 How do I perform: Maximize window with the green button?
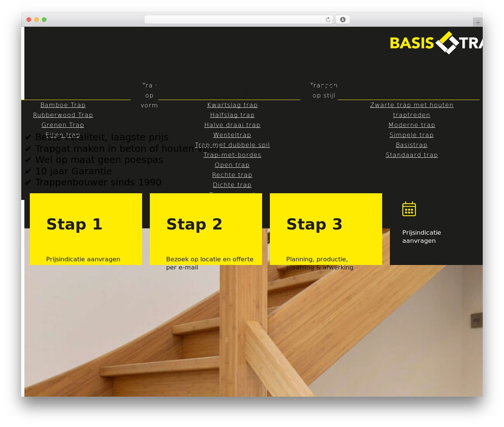pos(44,20)
